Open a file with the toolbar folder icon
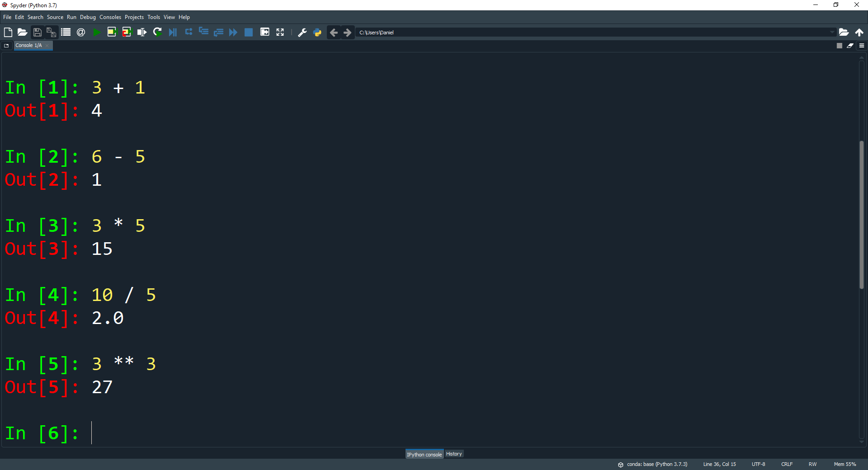 tap(22, 32)
